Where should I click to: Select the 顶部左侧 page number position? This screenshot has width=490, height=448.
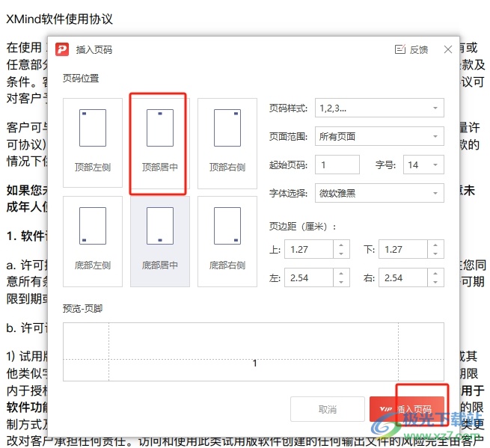(x=93, y=143)
